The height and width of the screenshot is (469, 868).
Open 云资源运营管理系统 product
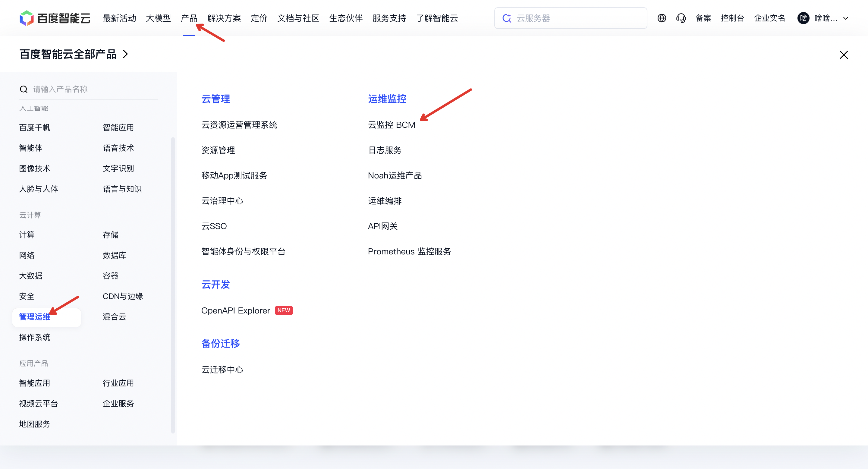[239, 125]
